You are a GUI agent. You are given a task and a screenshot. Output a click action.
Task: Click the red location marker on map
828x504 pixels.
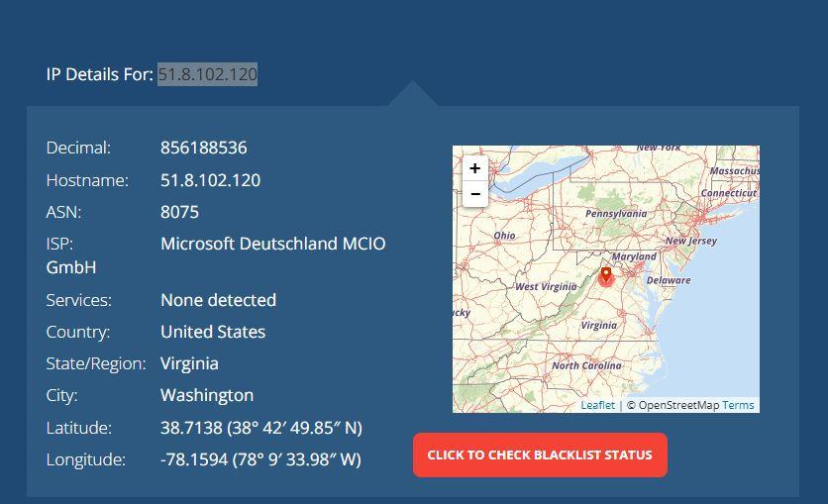(606, 277)
